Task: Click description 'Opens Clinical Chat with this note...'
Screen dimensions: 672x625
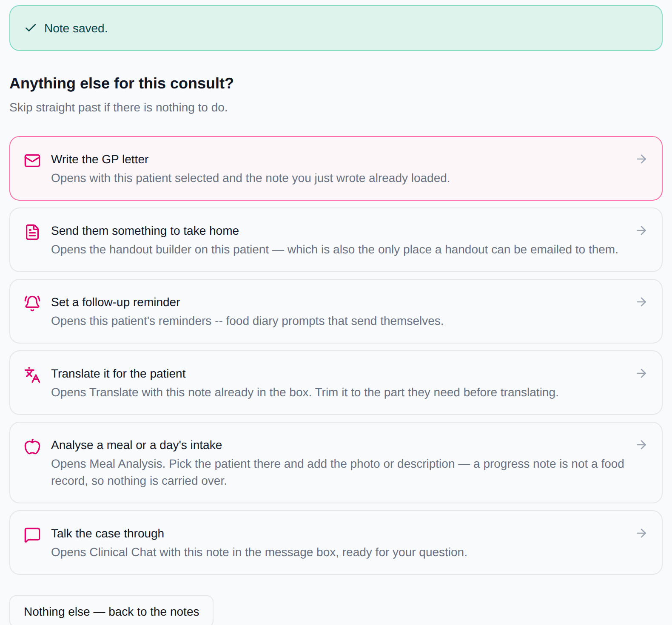Action: click(x=259, y=552)
